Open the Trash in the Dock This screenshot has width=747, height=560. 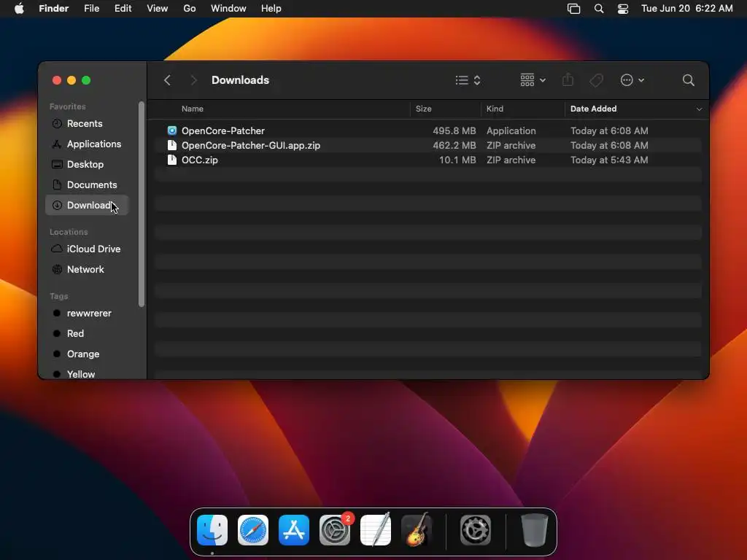coord(535,530)
